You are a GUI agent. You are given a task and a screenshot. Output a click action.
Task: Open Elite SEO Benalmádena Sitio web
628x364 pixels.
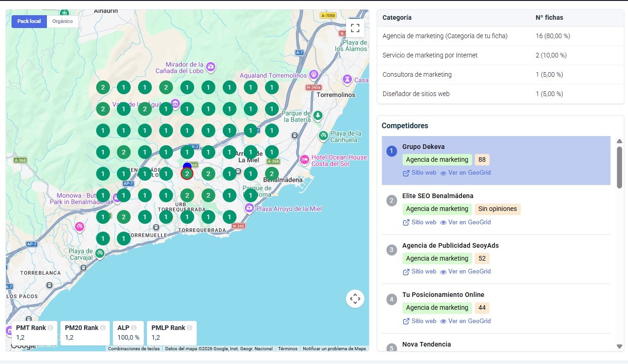419,222
